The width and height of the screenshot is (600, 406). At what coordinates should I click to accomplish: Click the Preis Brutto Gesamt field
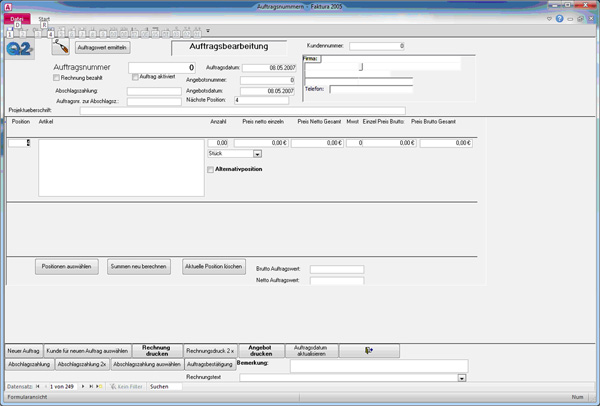pos(446,143)
